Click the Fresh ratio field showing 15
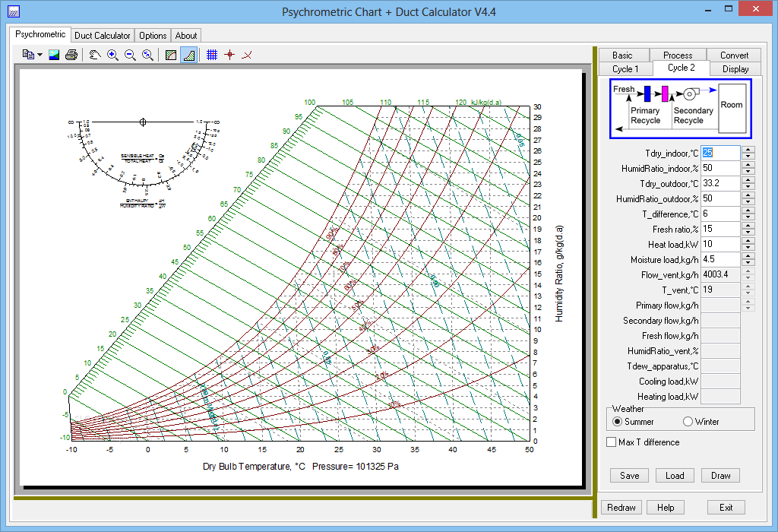The width and height of the screenshot is (778, 532). point(720,229)
